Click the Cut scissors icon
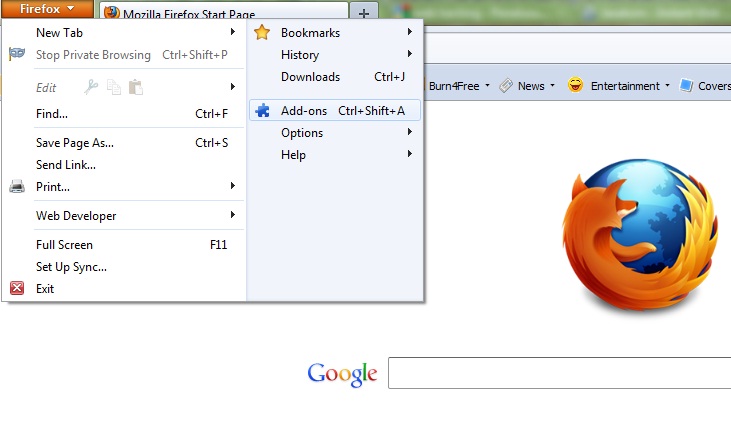The image size is (731, 425). click(x=91, y=87)
